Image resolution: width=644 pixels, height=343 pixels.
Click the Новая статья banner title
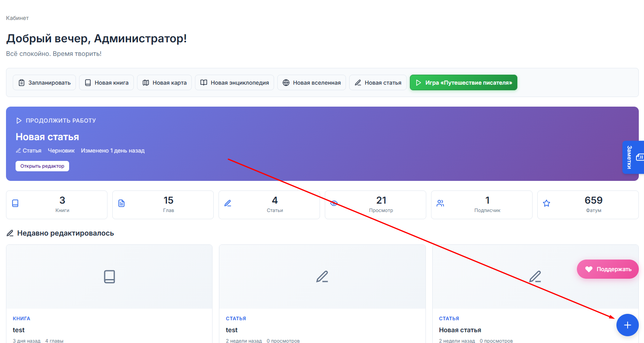point(47,137)
